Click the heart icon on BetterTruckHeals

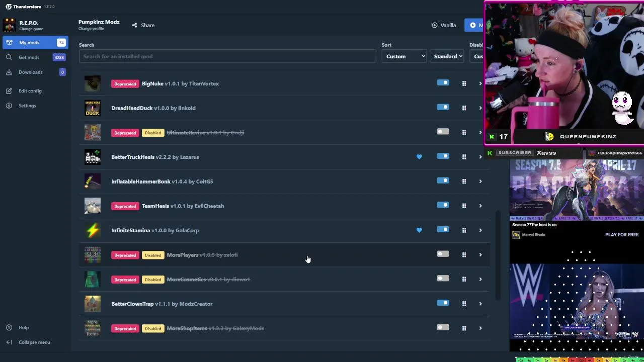pos(419,157)
